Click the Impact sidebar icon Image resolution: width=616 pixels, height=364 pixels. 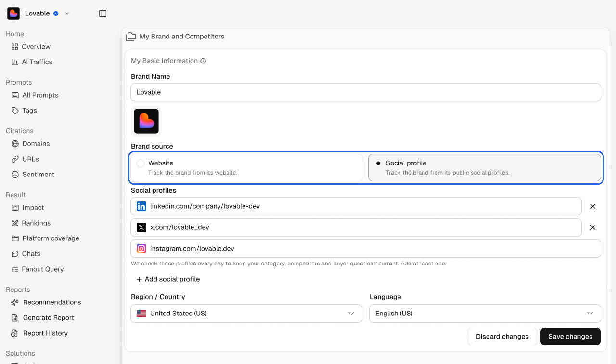point(15,208)
